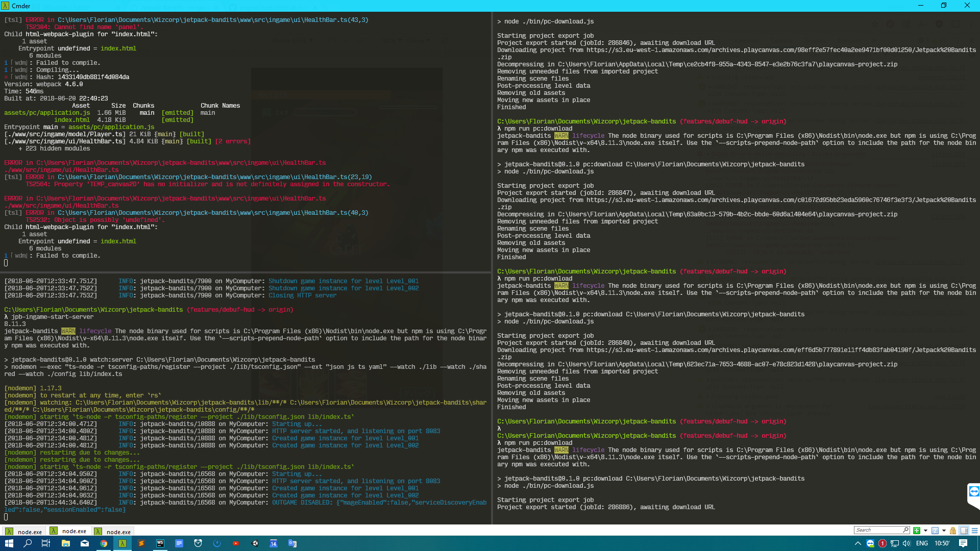Expand the dropdown beside the console number icon
Image resolution: width=980 pixels, height=551 pixels.
click(x=944, y=531)
